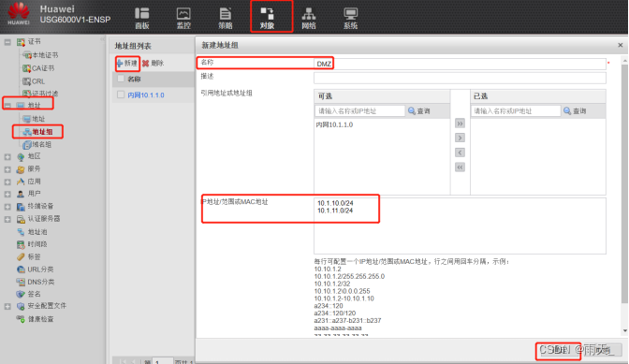Expand the 安全配置文件 node
The image size is (629, 364).
(x=7, y=307)
